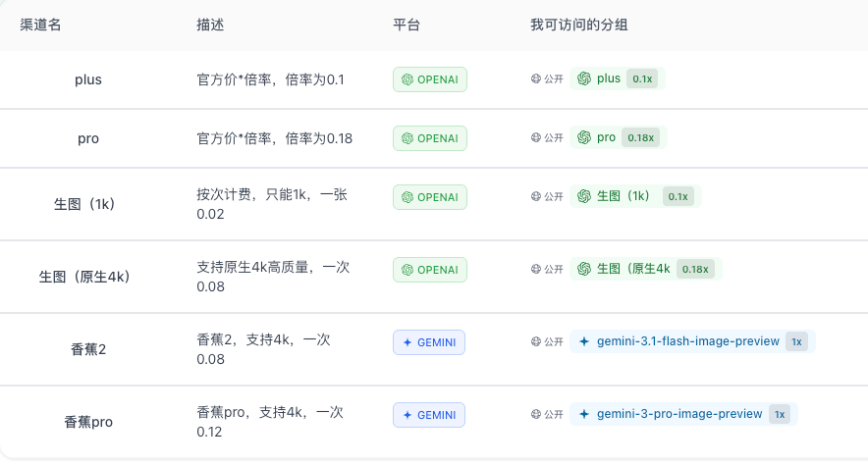This screenshot has width=868, height=465.
Task: Click GEMINI label text in the 香蕉pro row
Action: click(x=436, y=415)
